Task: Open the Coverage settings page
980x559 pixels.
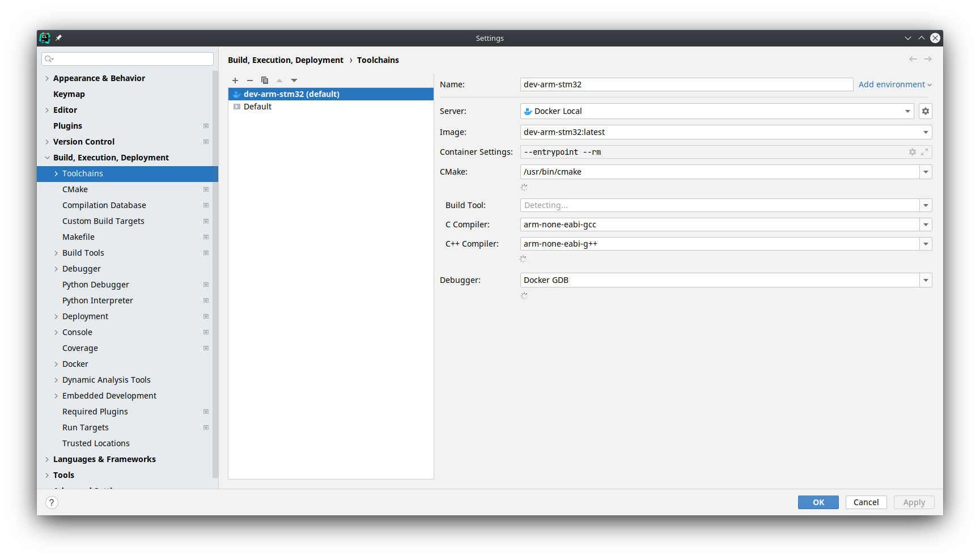Action: [80, 348]
